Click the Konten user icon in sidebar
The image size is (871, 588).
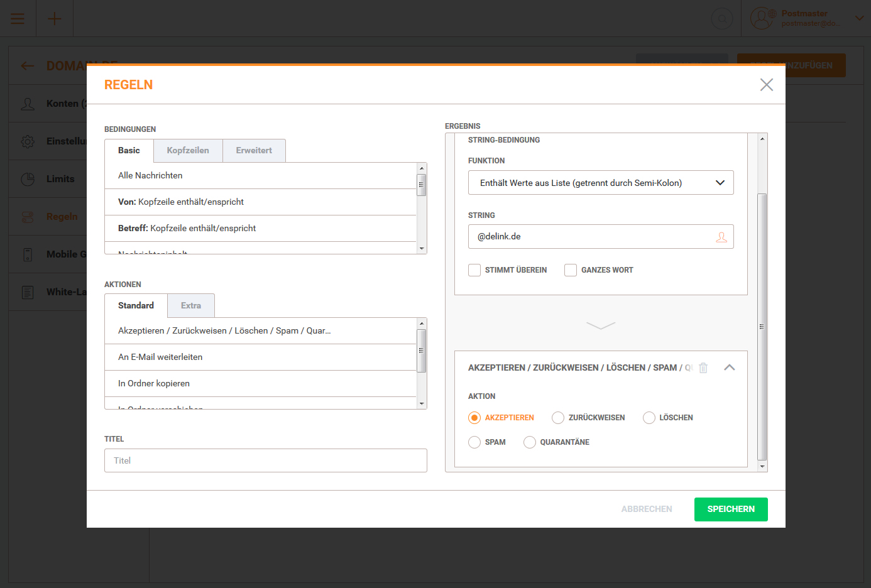click(28, 104)
